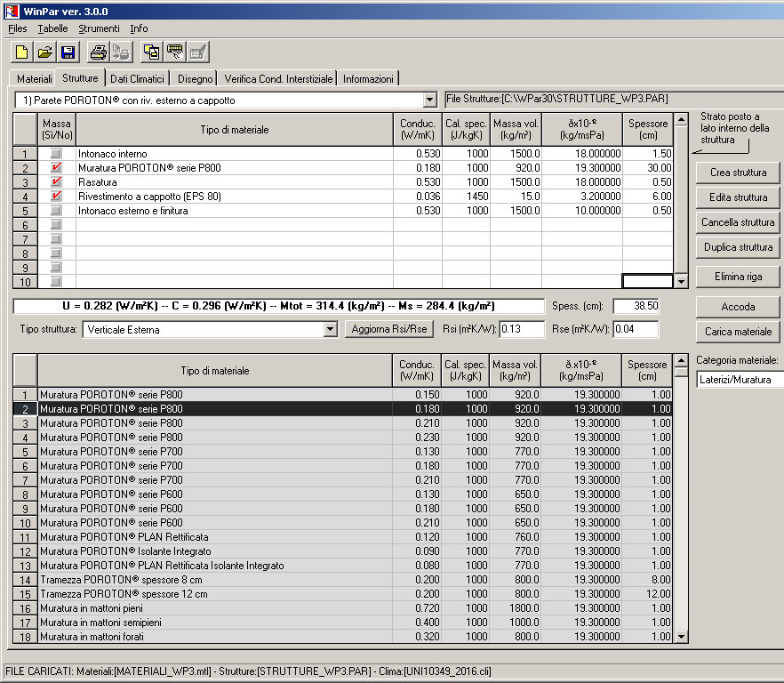Click the structure table scroll down arrow
The height and width of the screenshot is (683, 784).
[x=681, y=282]
